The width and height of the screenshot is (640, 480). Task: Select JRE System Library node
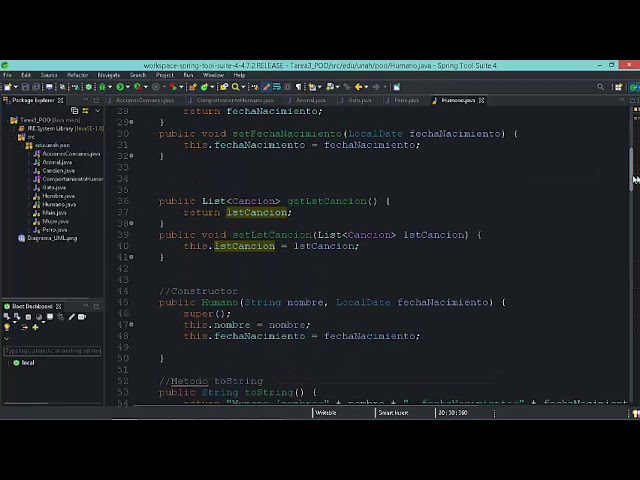(x=61, y=129)
